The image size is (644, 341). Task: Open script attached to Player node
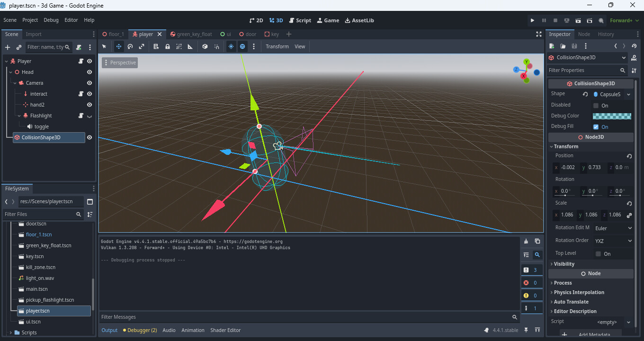81,61
